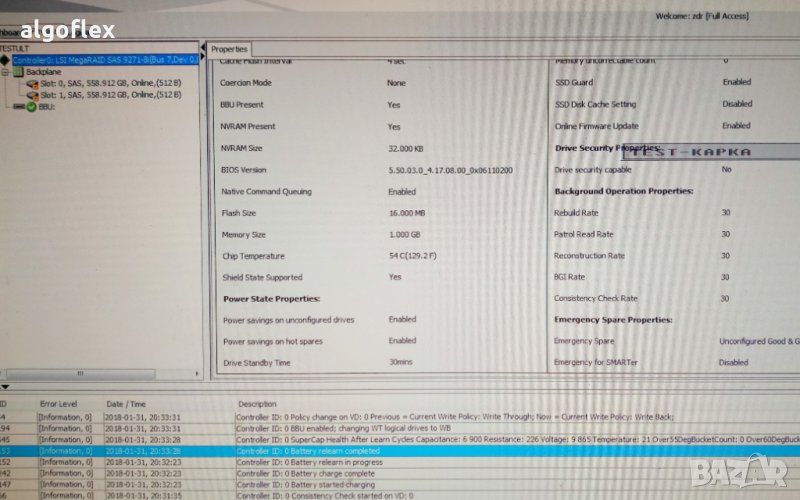This screenshot has height=500, width=800.
Task: Sort log by Error Level column
Action: [60, 403]
